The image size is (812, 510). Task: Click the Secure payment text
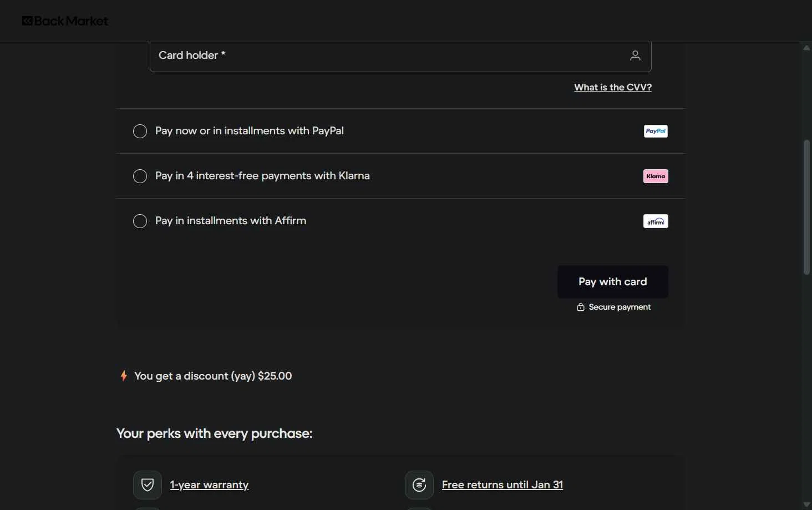point(620,307)
